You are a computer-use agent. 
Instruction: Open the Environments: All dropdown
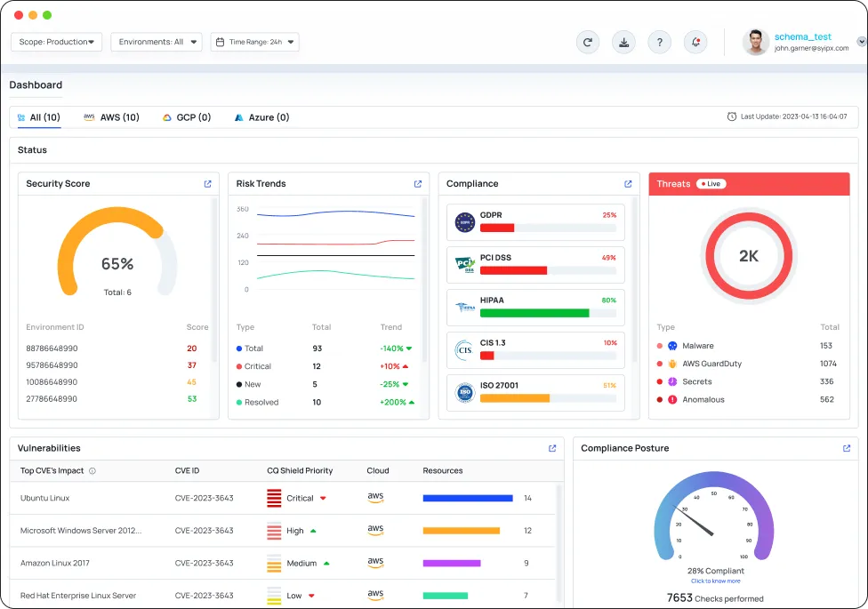pos(157,42)
